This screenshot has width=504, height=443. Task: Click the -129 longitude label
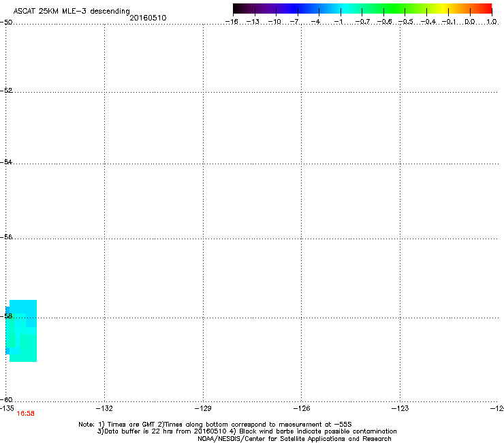pyautogui.click(x=203, y=408)
